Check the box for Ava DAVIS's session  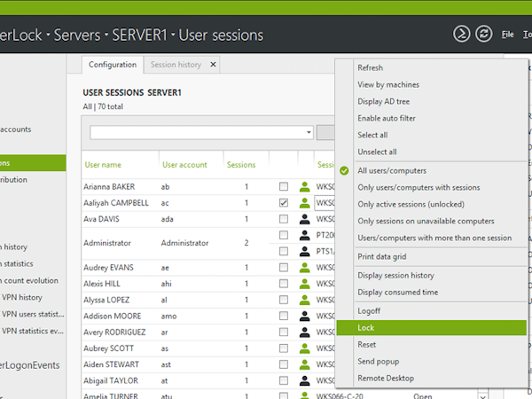284,219
